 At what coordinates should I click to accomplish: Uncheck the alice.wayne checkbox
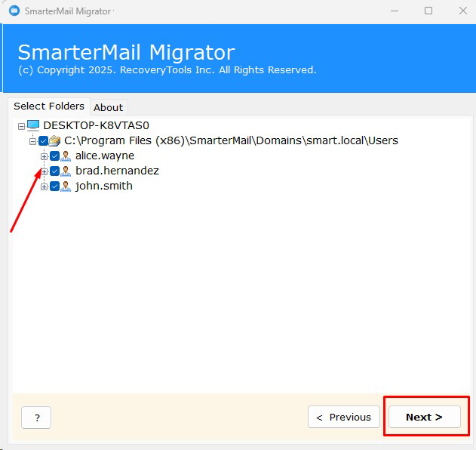tap(54, 156)
